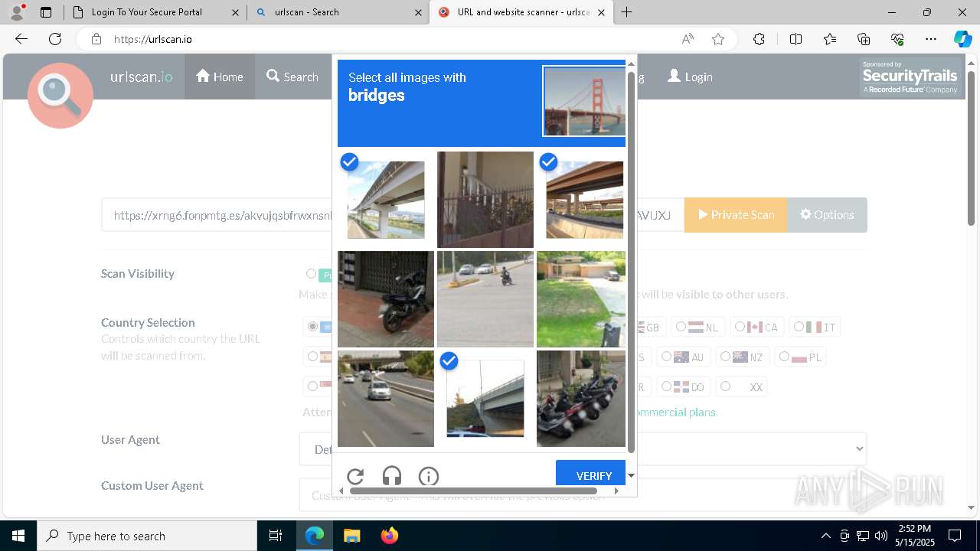Select the parked motorcycle by gate tile
The image size is (980, 551).
(x=386, y=299)
